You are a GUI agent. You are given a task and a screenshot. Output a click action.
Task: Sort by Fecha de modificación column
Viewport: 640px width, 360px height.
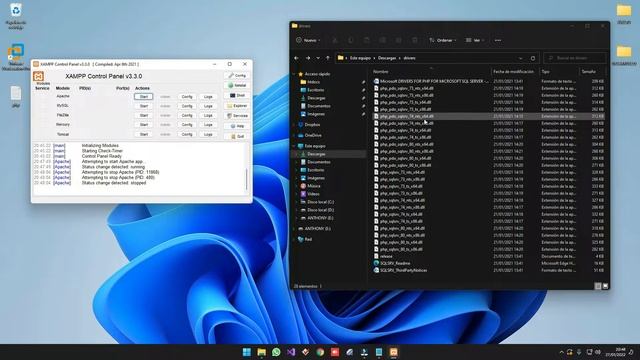(x=513, y=71)
